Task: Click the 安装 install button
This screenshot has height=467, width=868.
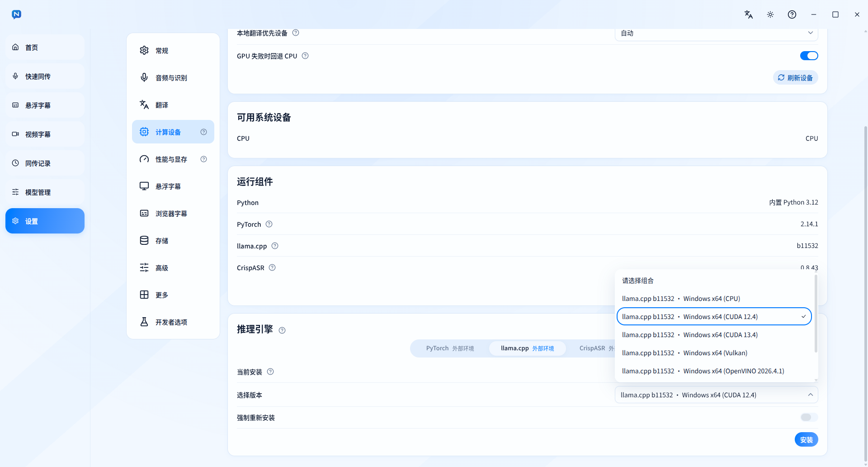Action: pyautogui.click(x=806, y=440)
